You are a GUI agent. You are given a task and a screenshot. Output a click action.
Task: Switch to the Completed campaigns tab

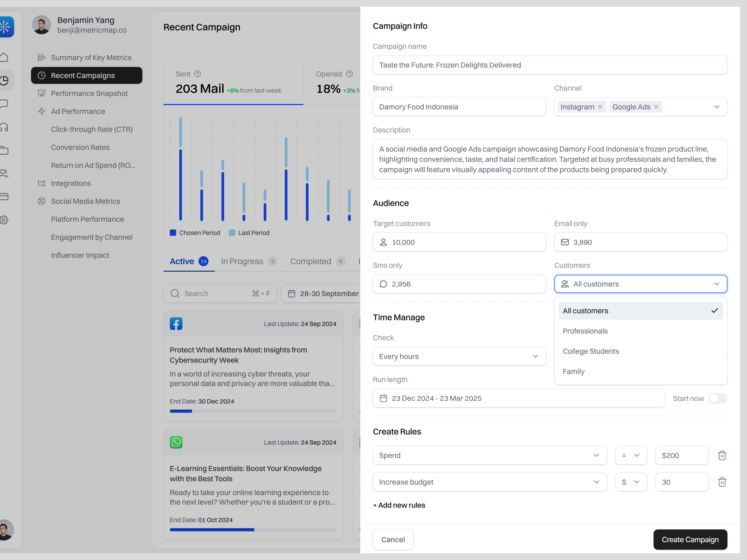310,261
